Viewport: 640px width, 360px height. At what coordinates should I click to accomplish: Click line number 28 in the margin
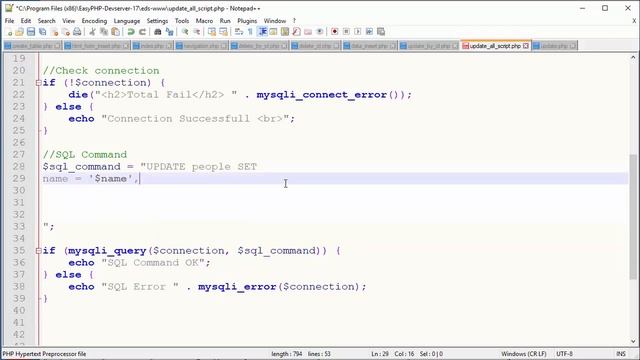click(19, 167)
